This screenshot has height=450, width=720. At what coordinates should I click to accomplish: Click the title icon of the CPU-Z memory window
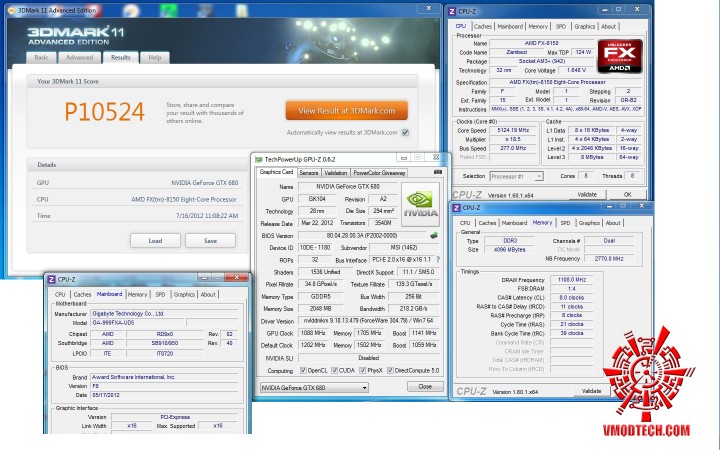(456, 208)
